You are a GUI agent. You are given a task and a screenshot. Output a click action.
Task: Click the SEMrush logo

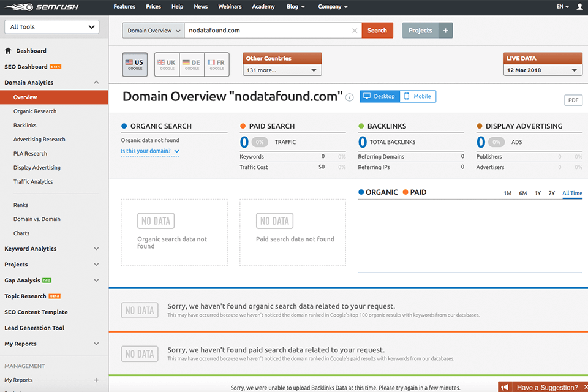42,7
